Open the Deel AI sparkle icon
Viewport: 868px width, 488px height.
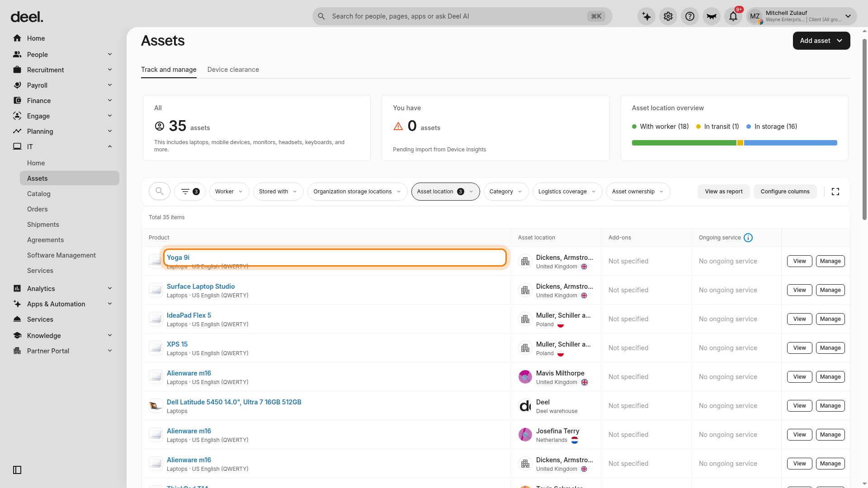pos(646,16)
